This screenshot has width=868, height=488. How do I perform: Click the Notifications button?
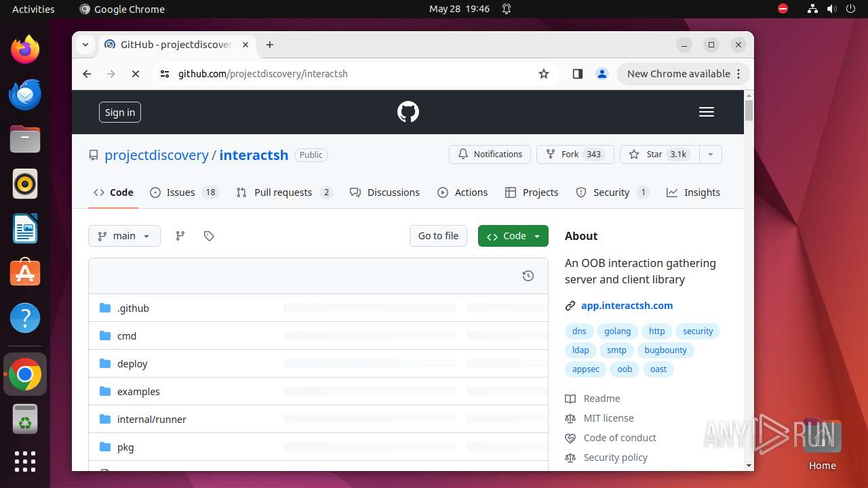(x=490, y=155)
